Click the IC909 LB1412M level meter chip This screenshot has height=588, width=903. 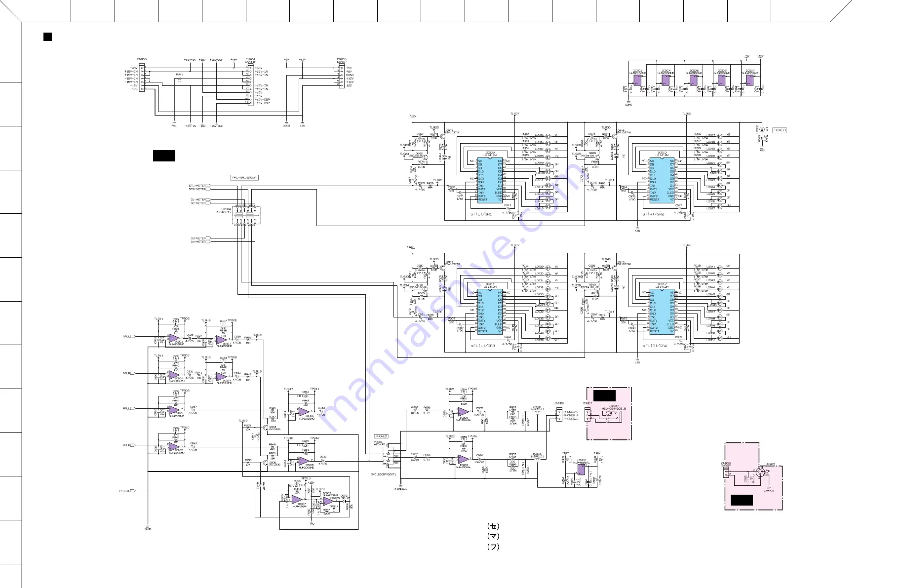click(490, 180)
